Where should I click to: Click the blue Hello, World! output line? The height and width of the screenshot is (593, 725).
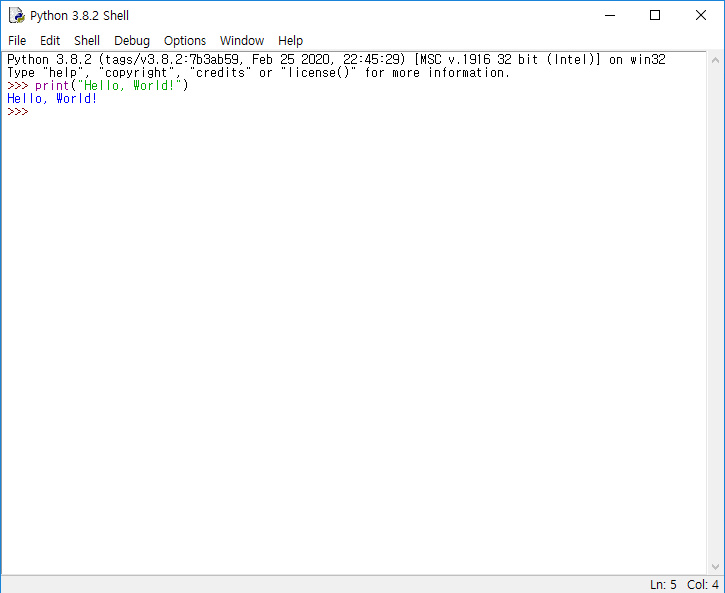tap(52, 98)
